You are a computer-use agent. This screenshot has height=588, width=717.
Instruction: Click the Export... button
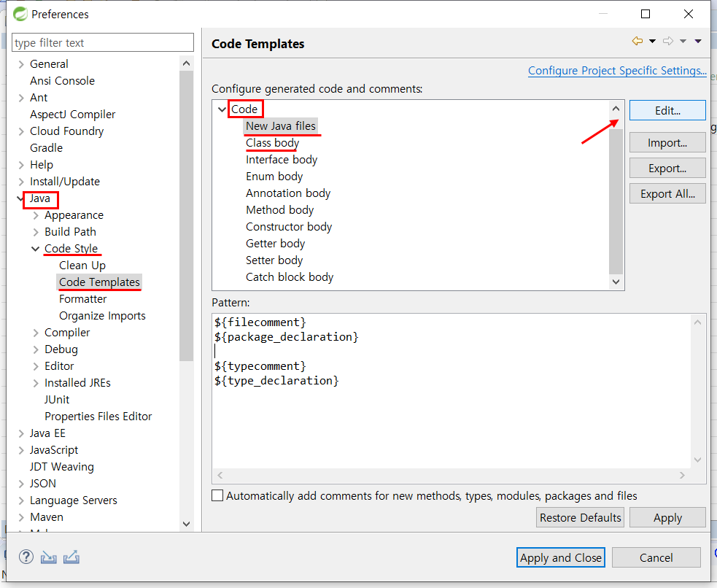[x=667, y=169]
